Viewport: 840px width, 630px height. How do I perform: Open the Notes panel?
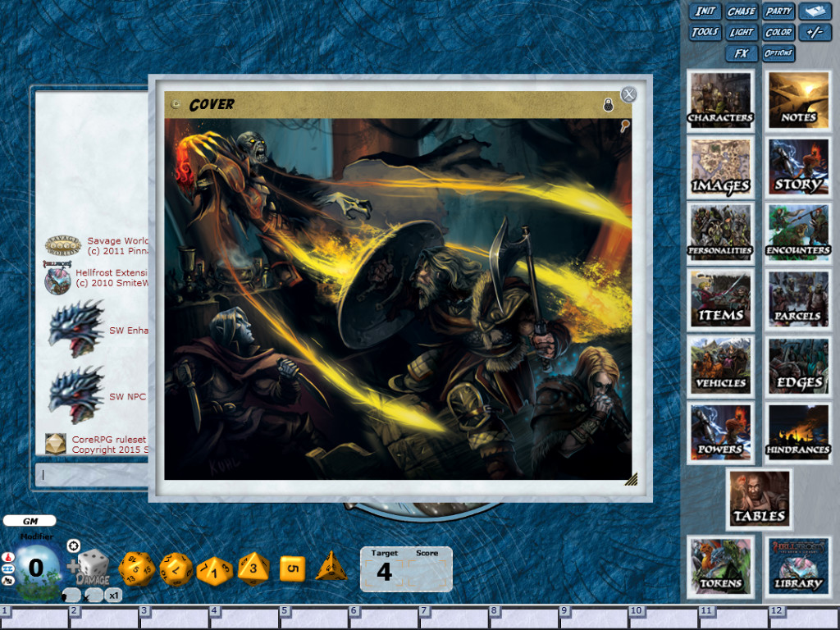coord(798,100)
